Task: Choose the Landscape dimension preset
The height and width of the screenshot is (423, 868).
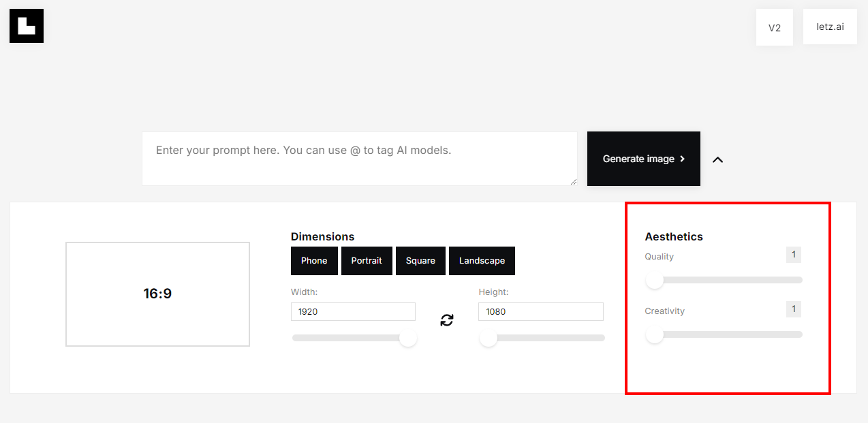Action: pyautogui.click(x=482, y=261)
